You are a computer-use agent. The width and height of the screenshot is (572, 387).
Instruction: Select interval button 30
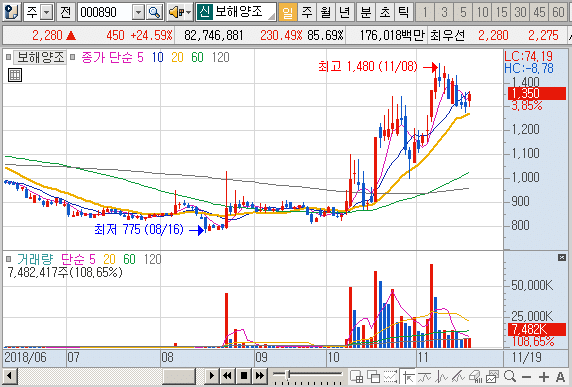521,12
